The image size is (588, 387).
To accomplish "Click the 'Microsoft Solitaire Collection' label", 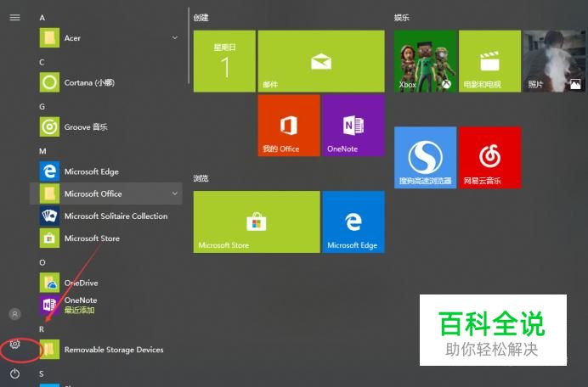I will tap(116, 216).
